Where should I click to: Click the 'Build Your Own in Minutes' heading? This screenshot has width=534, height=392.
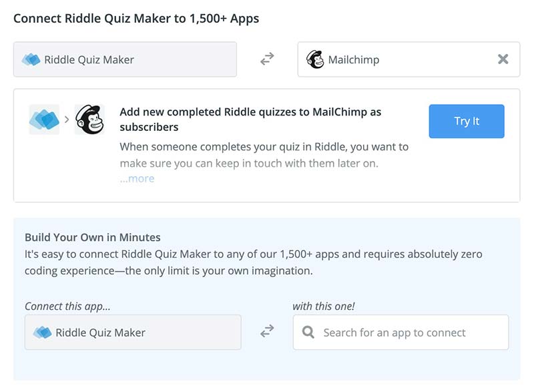(x=93, y=237)
